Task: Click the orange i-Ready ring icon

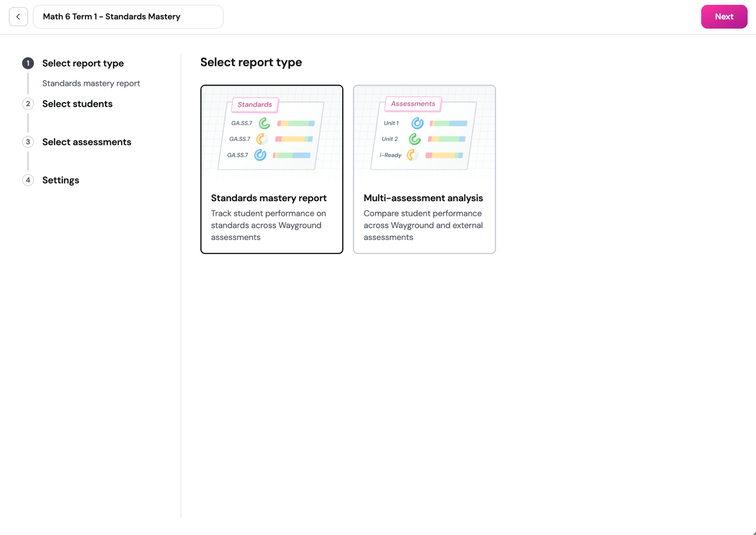Action: 412,155
